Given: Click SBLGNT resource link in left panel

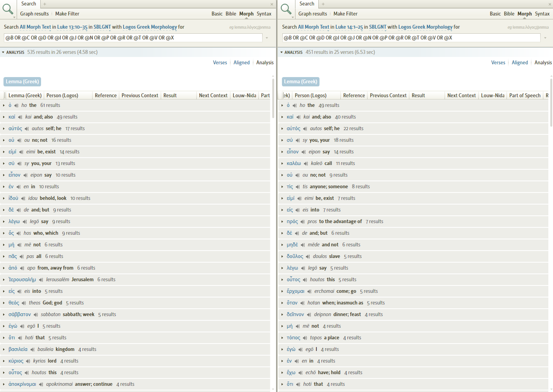Looking at the screenshot, I should point(102,27).
